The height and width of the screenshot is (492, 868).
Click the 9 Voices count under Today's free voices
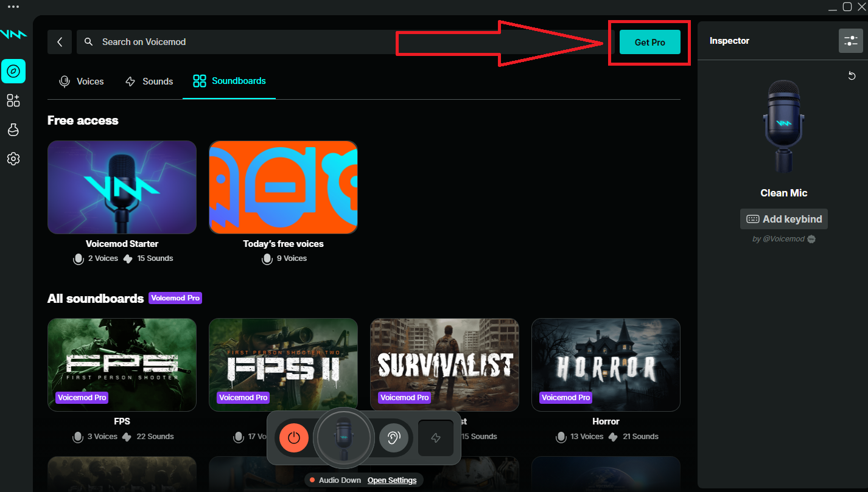pos(284,258)
